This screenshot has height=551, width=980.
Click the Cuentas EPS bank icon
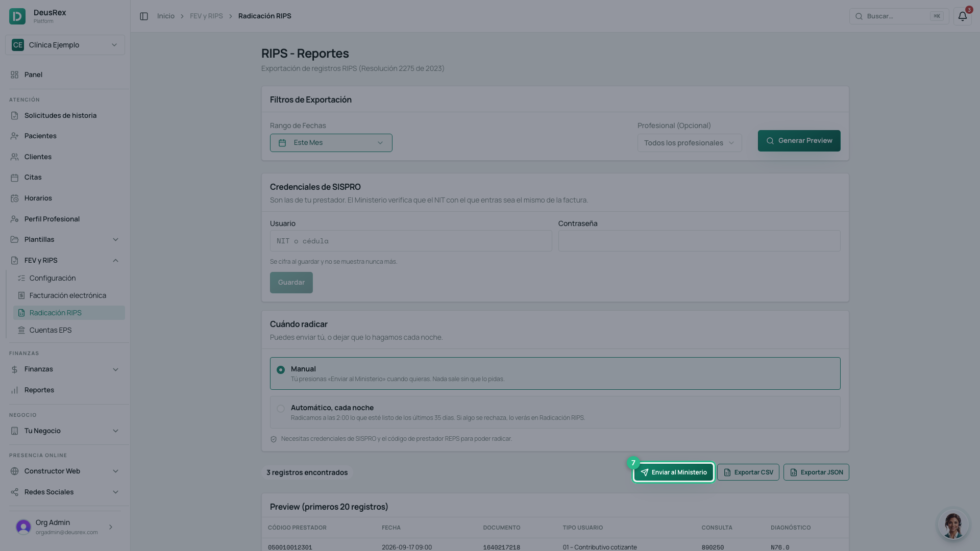[x=21, y=331]
